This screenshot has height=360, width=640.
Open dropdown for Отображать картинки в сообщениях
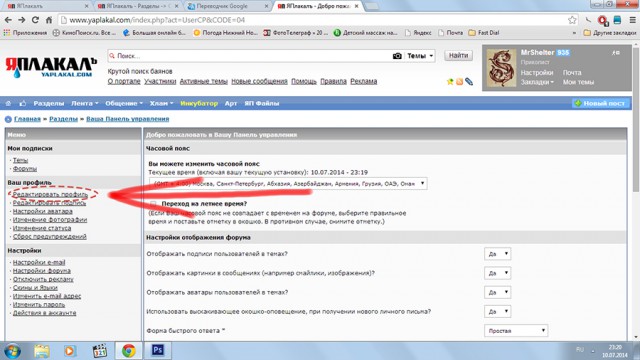pyautogui.click(x=498, y=273)
